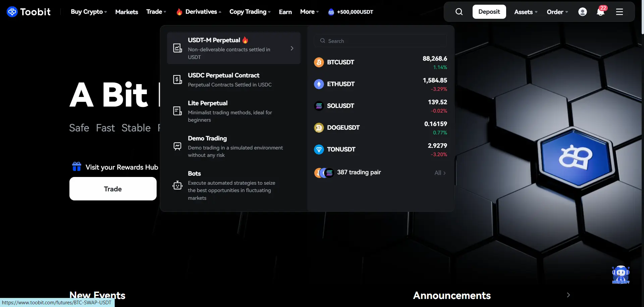Click the gift icon for Rewards Hub
644x307 pixels.
(x=77, y=167)
